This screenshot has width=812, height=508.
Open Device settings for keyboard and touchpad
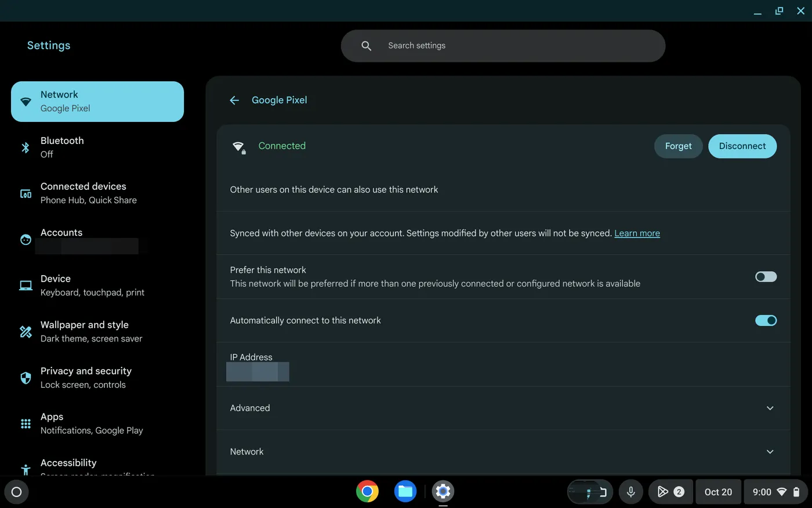[97, 286]
